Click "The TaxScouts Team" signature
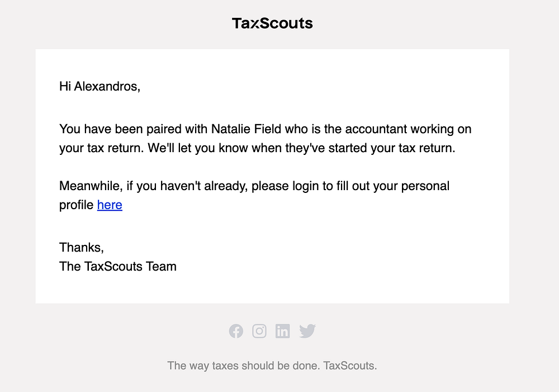 [x=118, y=266]
